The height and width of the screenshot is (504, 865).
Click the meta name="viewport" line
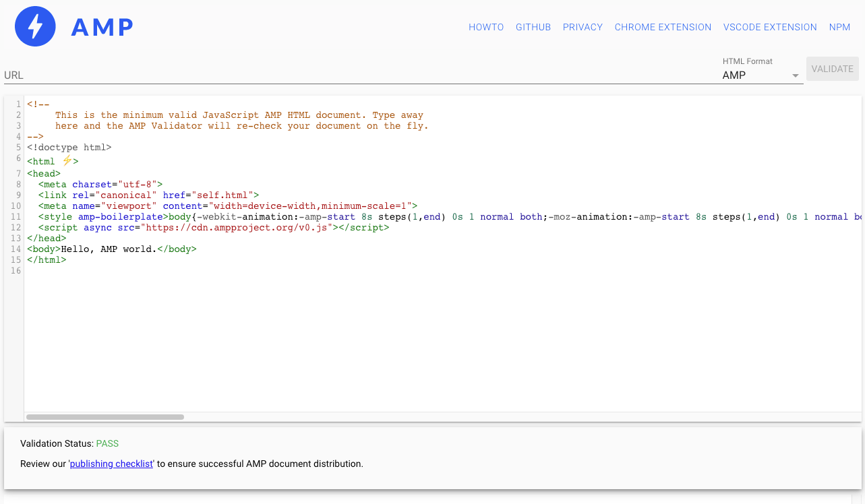[228, 206]
